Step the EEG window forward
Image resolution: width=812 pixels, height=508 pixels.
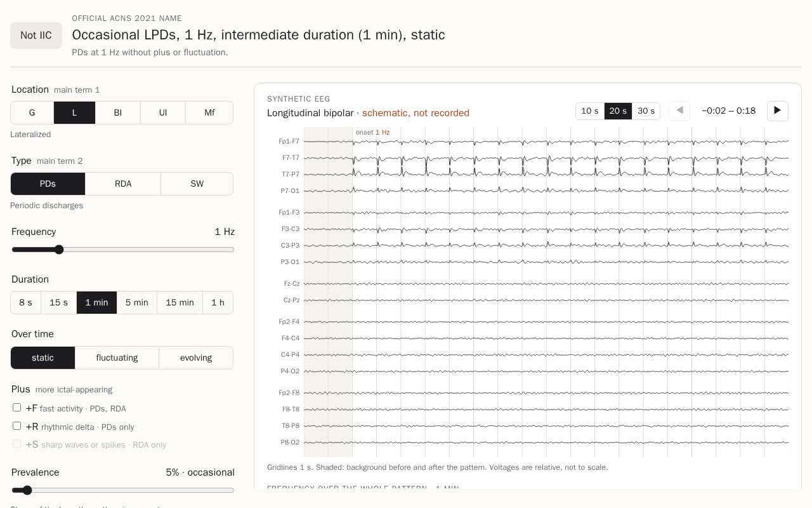tap(777, 110)
